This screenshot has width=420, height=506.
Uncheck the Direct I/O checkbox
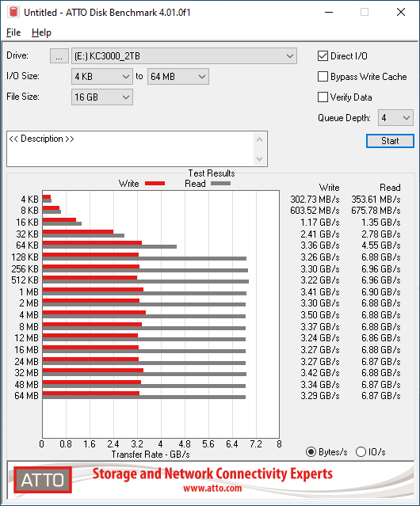[x=323, y=56]
